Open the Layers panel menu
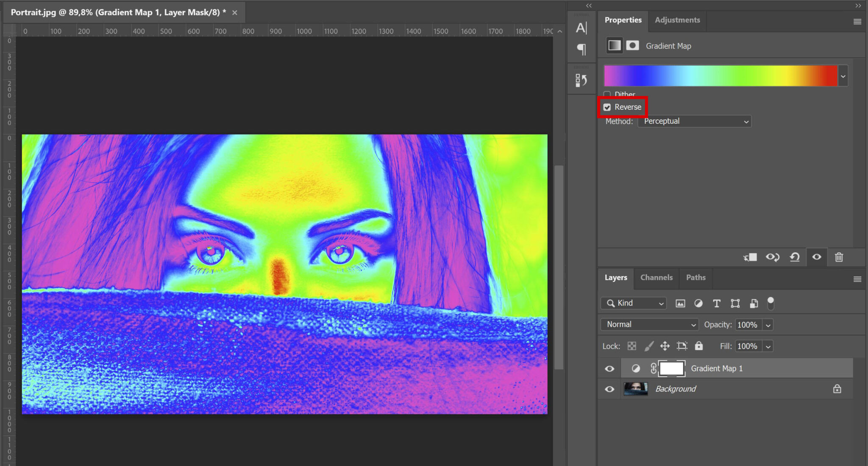Screen dimensions: 868x466 pyautogui.click(x=858, y=279)
